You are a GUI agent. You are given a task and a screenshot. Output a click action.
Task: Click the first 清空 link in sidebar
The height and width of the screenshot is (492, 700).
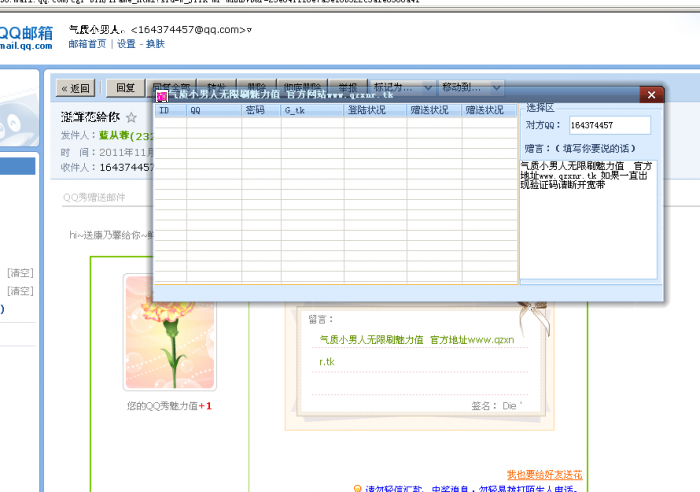tap(20, 273)
